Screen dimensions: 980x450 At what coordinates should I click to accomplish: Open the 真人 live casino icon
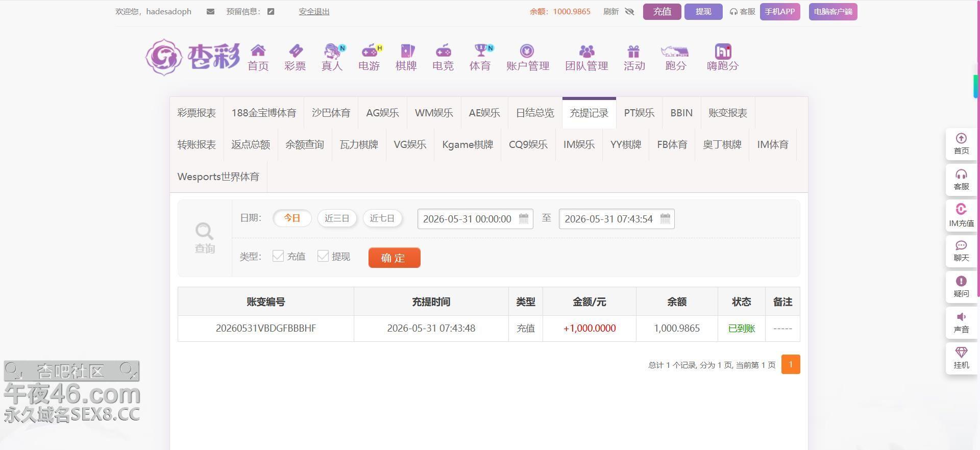(x=333, y=50)
